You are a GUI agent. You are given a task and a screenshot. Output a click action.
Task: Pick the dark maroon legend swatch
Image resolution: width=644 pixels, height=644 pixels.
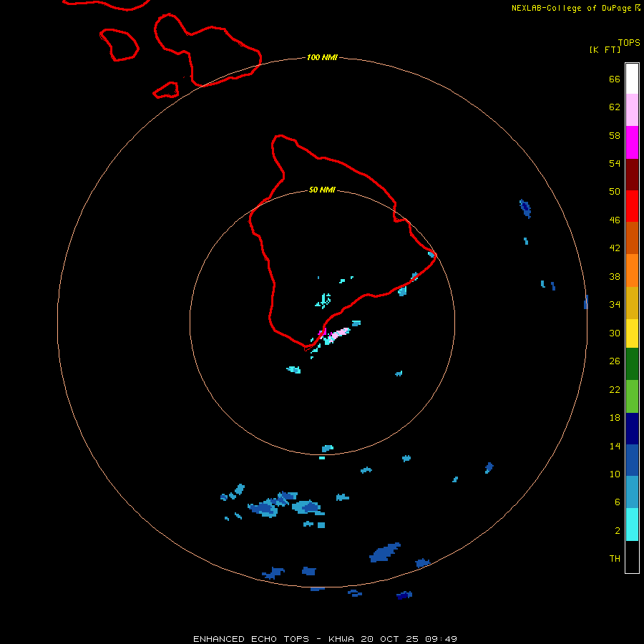pyautogui.click(x=632, y=175)
